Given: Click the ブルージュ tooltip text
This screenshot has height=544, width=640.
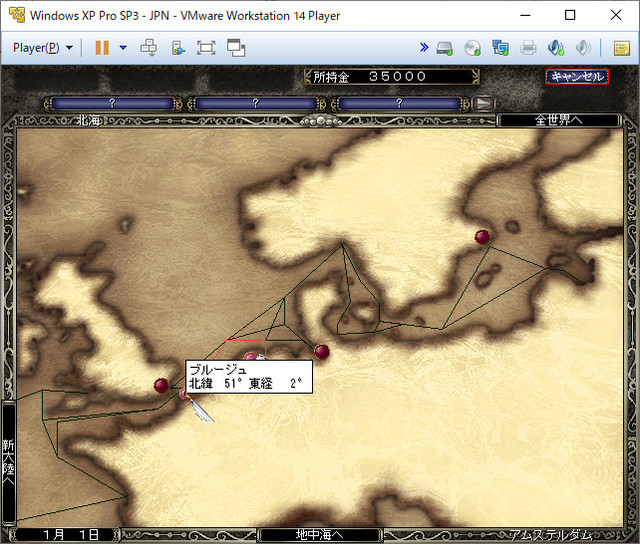Looking at the screenshot, I should click(218, 369).
